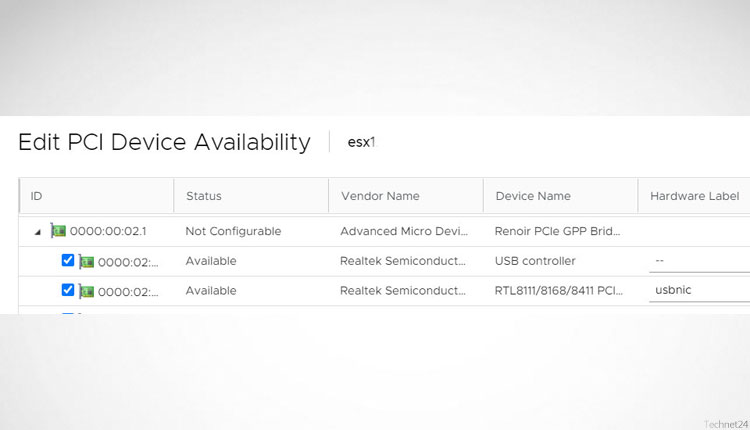Click the Not Configurable status cell
The image size is (750, 430).
pyautogui.click(x=233, y=231)
